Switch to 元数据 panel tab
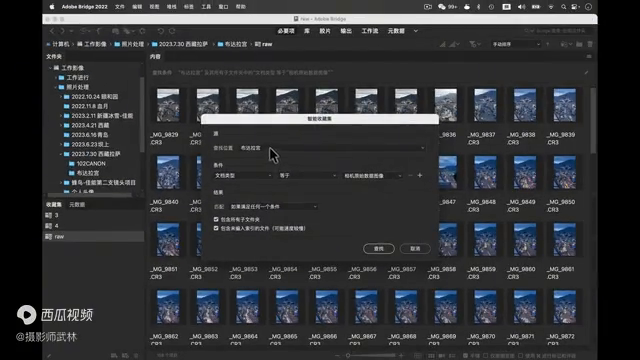This screenshot has height=360, width=640. pos(77,204)
